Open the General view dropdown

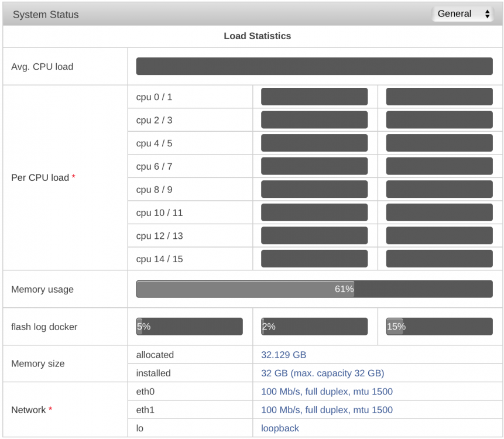click(463, 14)
